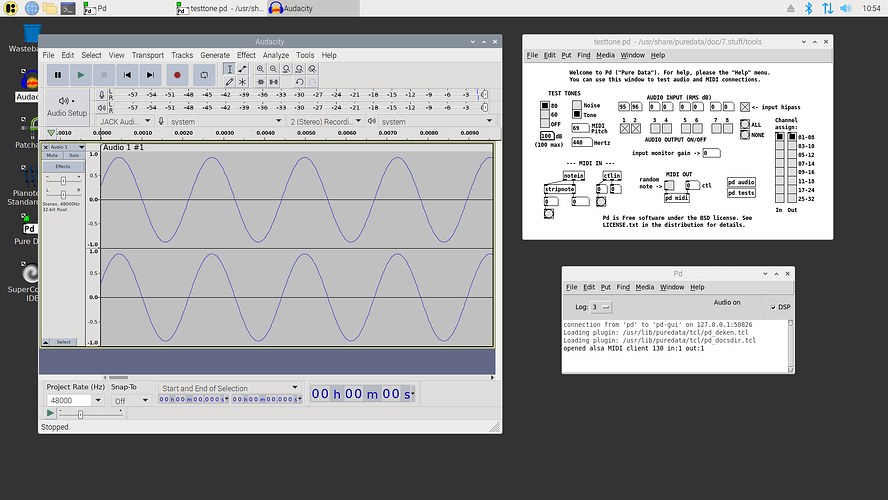Viewport: 888px width, 500px height.
Task: Click the Play-at-Speed green button
Action: (50, 413)
